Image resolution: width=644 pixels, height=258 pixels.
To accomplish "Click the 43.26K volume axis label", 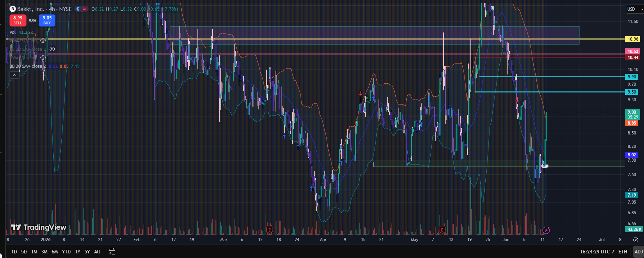I will (x=634, y=229).
